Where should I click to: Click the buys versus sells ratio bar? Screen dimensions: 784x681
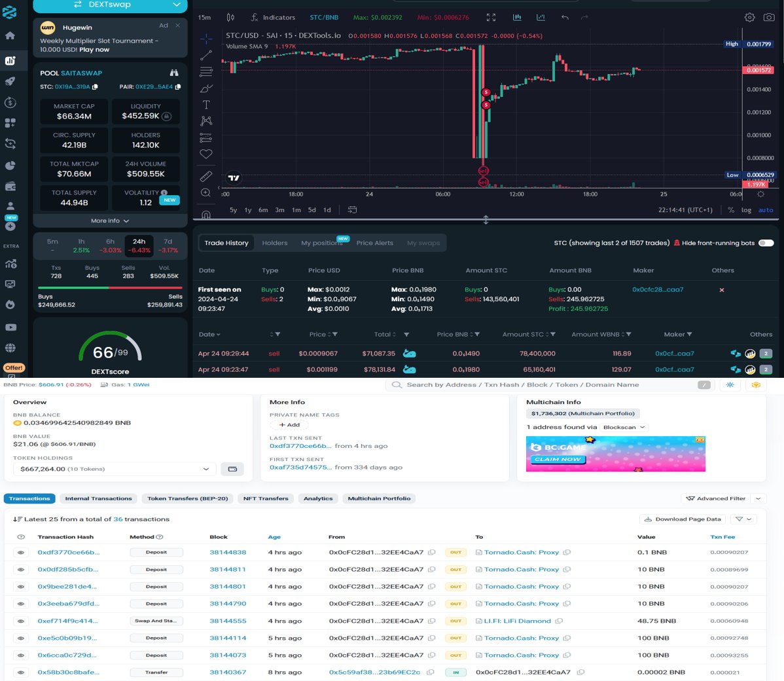(110, 287)
